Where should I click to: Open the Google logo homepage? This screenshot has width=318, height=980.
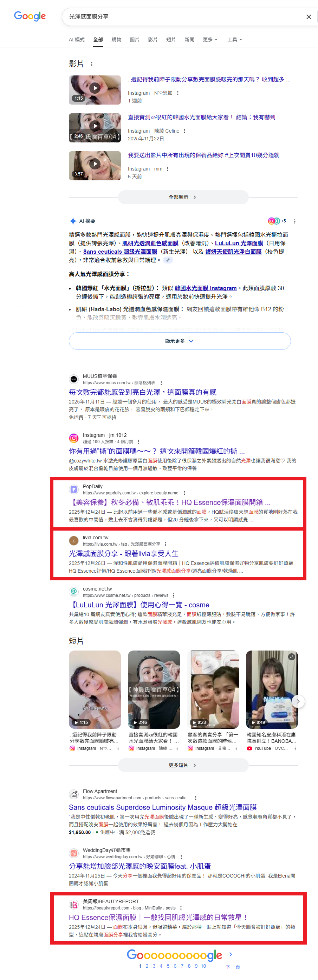click(30, 16)
